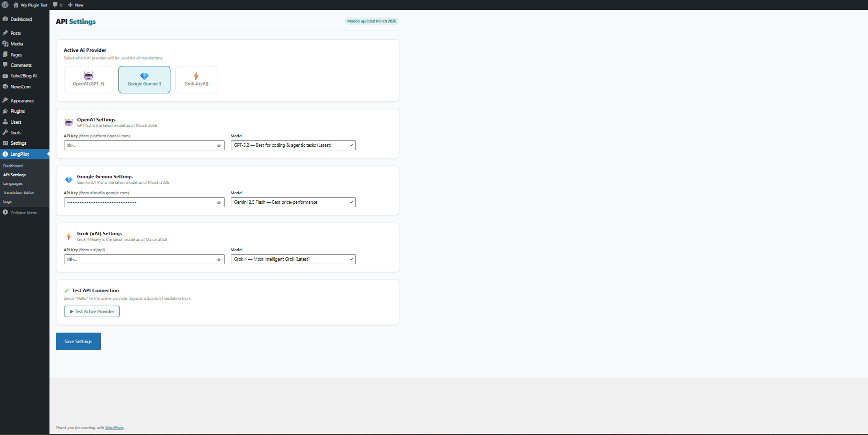Reveal the Gemini API key with eye icon

click(218, 203)
